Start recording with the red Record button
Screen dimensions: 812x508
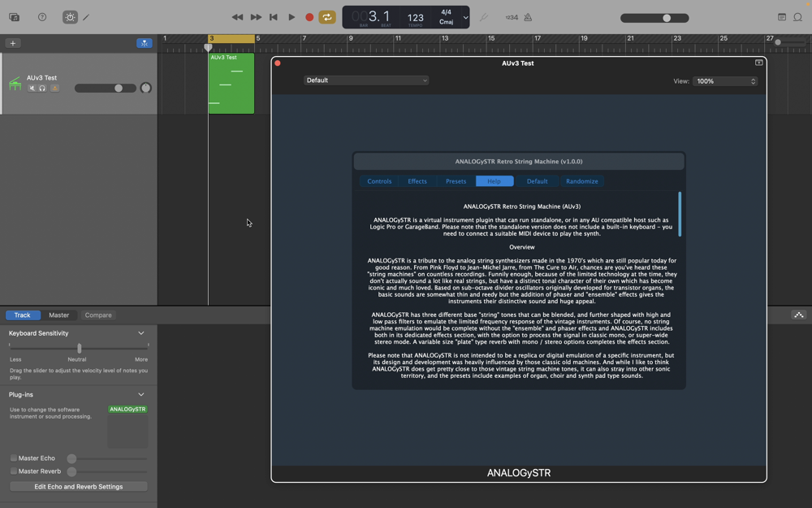309,17
